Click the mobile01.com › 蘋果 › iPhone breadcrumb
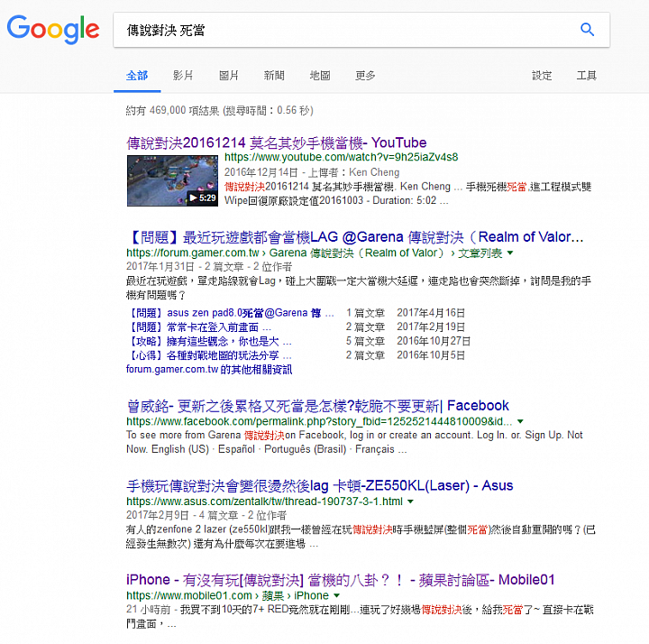The width and height of the screenshot is (649, 644). tap(228, 595)
